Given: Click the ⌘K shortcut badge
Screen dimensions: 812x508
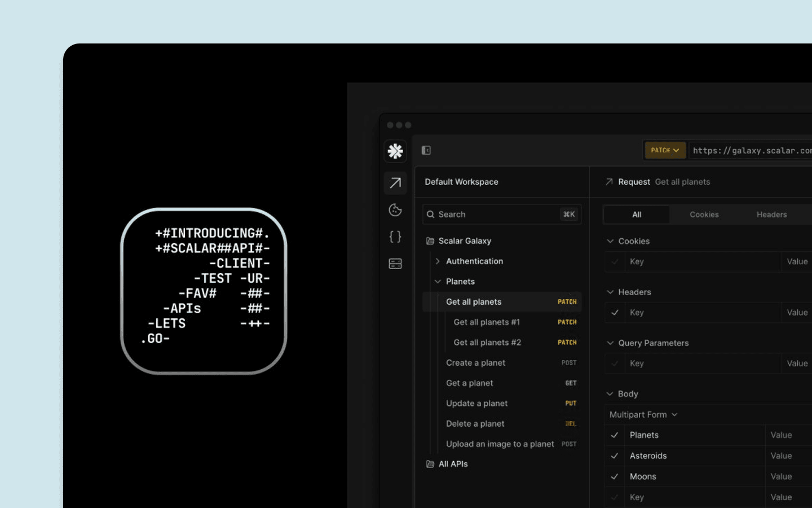Looking at the screenshot, I should (569, 214).
